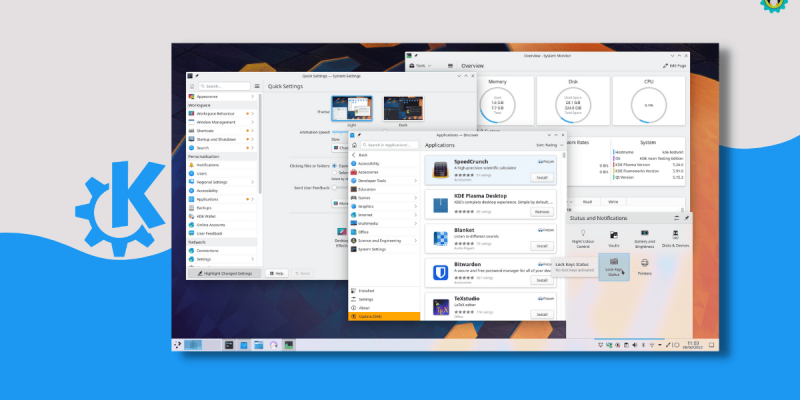Select Accessibility category in Discover
This screenshot has height=400, width=800.
384,163
